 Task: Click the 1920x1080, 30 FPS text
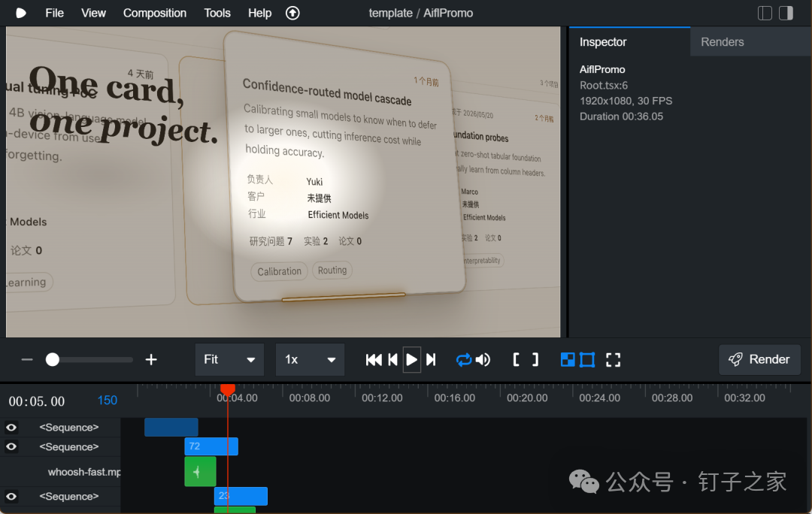tap(626, 101)
